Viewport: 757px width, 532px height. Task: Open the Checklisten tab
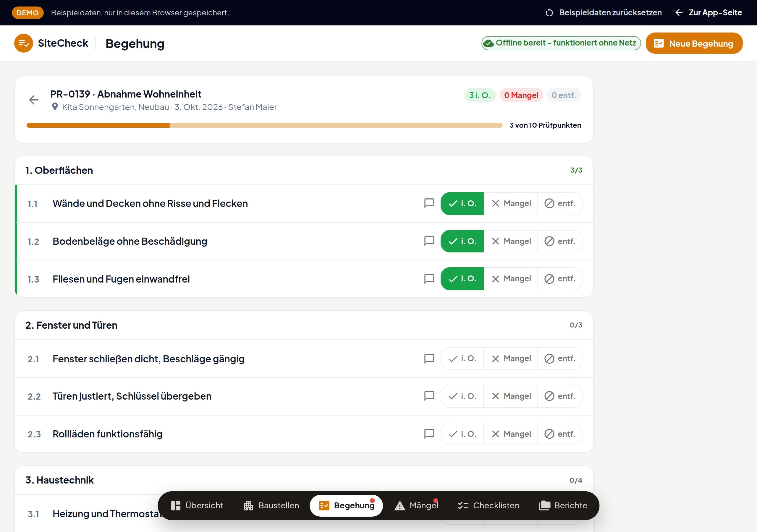(488, 505)
